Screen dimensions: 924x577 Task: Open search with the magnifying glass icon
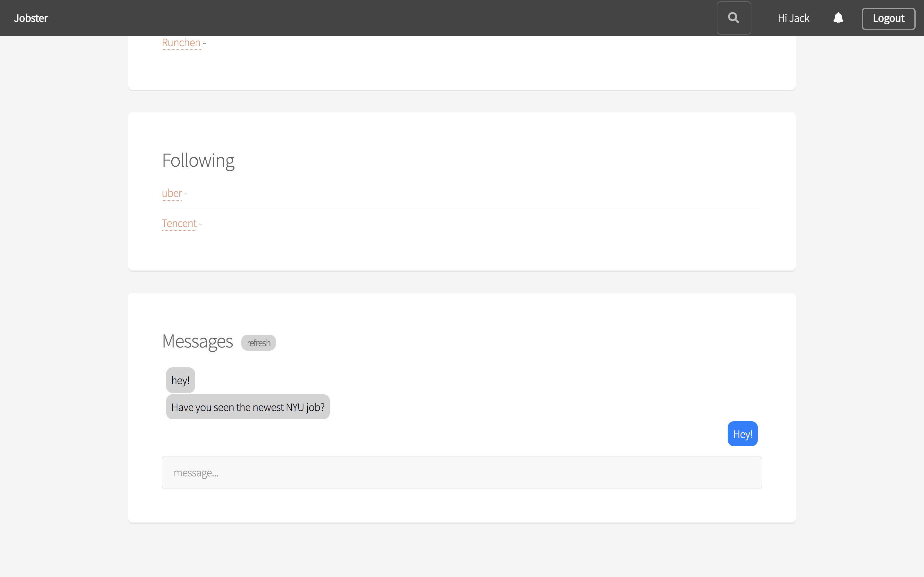[733, 18]
